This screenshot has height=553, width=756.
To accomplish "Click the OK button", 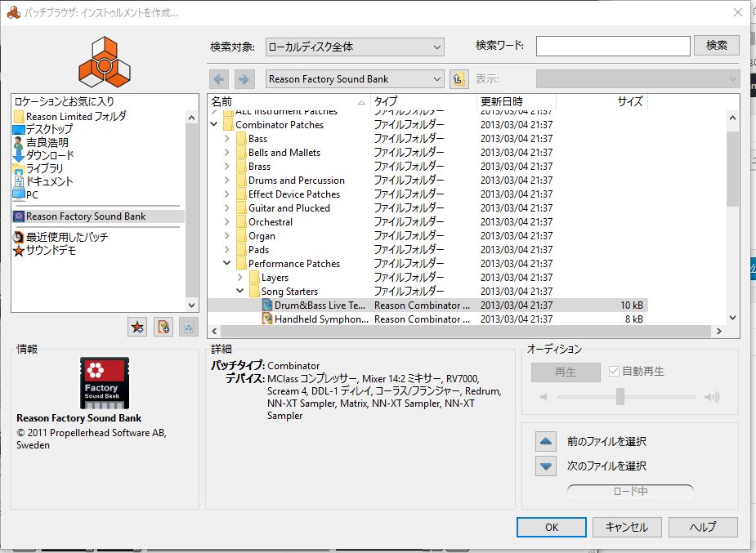I will point(552,527).
